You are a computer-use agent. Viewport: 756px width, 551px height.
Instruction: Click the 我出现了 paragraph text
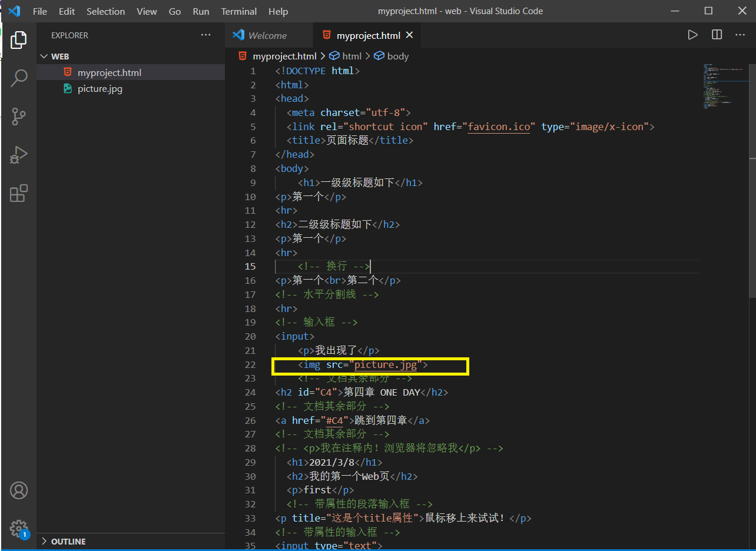coord(336,350)
